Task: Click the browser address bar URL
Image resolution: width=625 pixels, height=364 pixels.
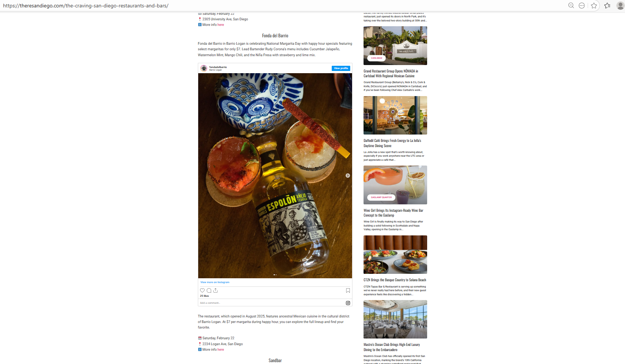Action: (x=86, y=6)
